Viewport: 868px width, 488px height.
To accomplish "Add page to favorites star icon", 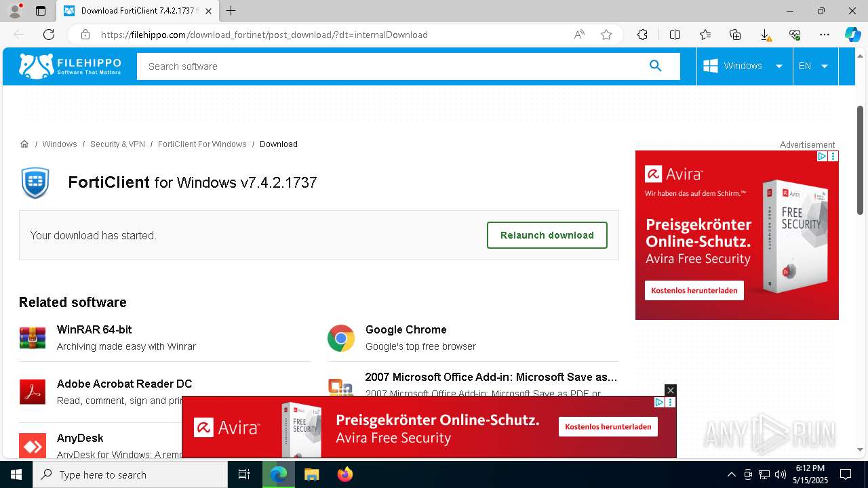I will 606,35.
